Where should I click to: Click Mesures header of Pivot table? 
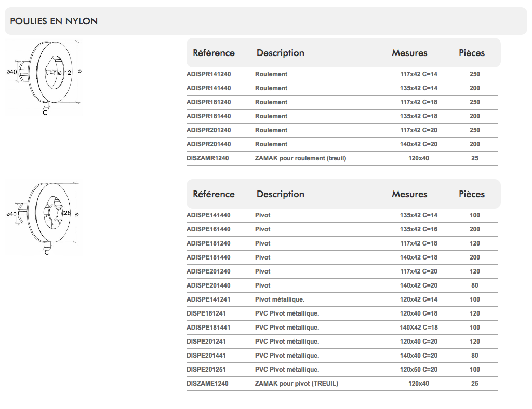tap(409, 194)
